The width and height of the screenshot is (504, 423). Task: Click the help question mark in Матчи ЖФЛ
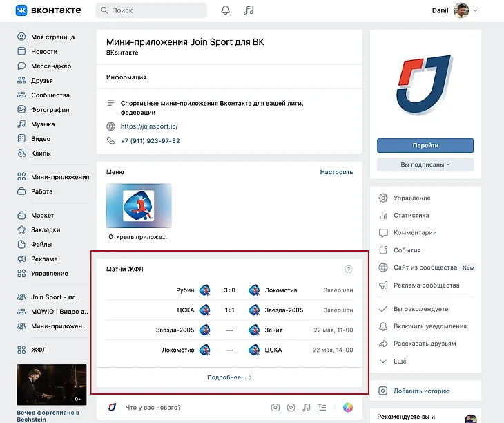click(348, 269)
